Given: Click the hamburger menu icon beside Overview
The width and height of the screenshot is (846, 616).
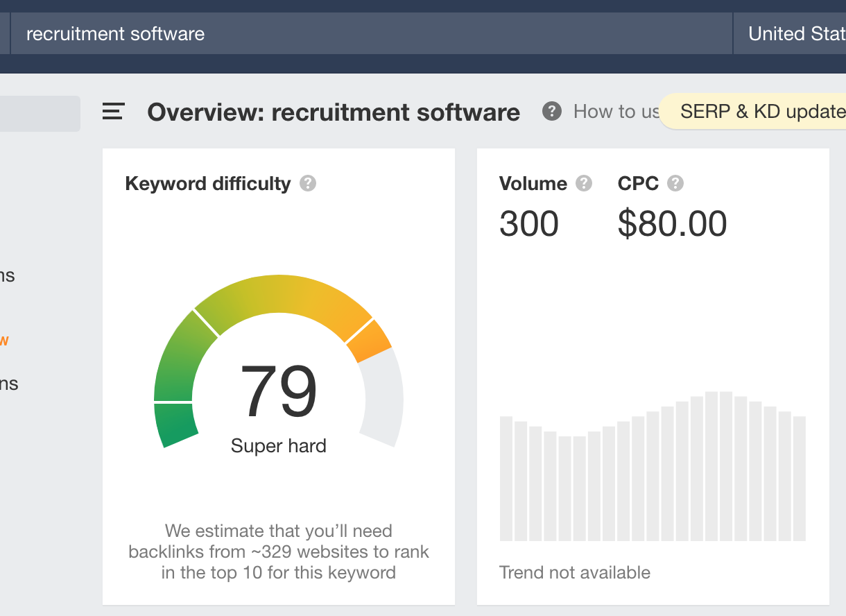Looking at the screenshot, I should point(113,112).
